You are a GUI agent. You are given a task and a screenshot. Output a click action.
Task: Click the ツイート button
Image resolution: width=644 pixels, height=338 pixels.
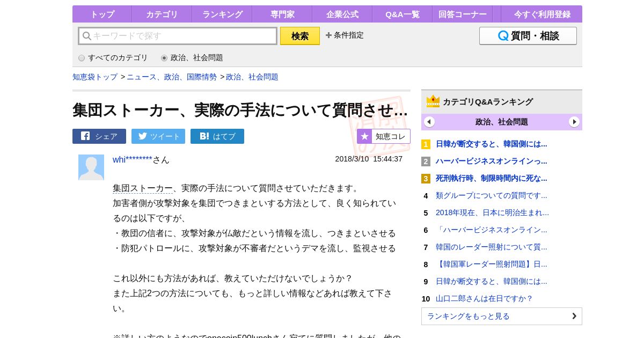click(x=158, y=136)
